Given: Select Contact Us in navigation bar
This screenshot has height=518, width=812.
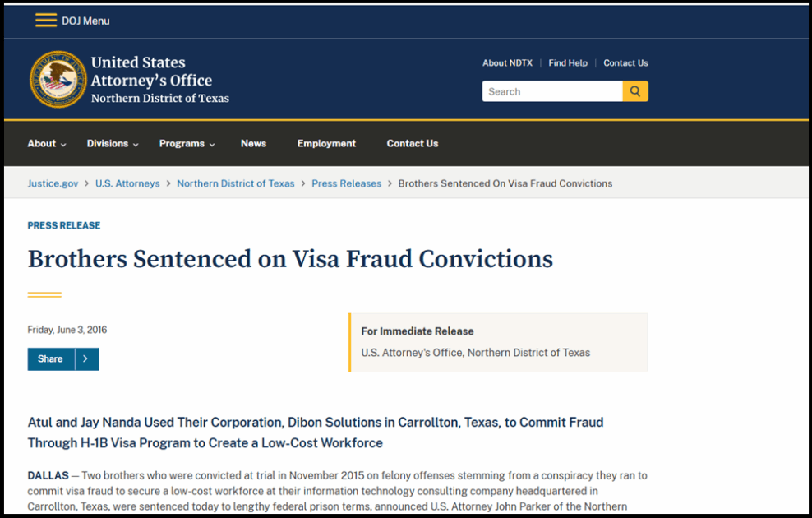Looking at the screenshot, I should (413, 144).
